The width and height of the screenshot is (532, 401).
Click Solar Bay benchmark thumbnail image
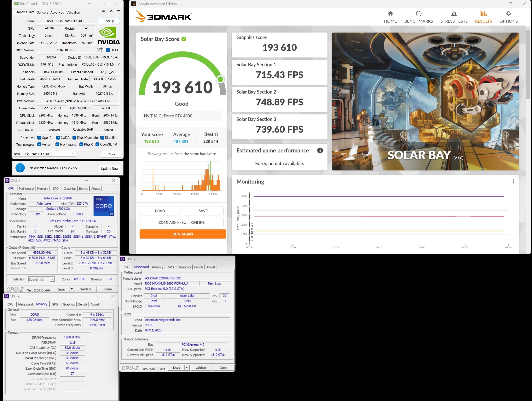coord(425,101)
